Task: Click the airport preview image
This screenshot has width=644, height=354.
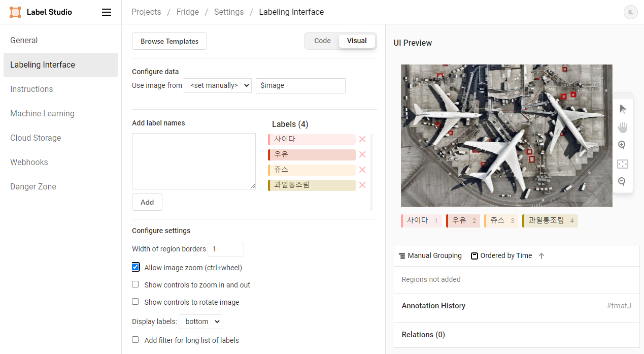Action: click(506, 136)
